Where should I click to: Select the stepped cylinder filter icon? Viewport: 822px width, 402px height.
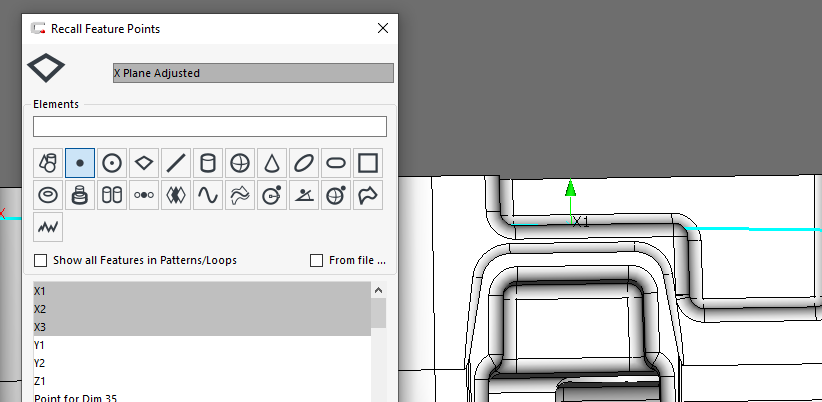[80, 195]
